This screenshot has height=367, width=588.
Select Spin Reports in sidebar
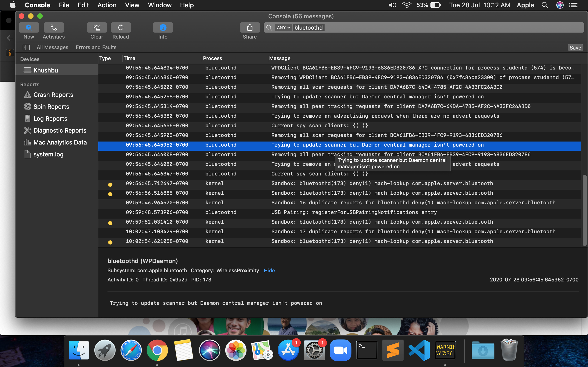click(51, 107)
